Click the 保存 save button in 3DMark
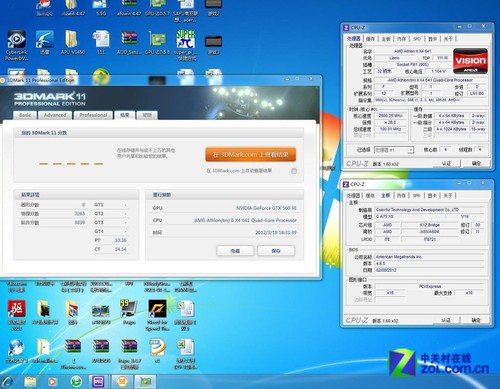Viewport: 500px width, 389px height. (x=276, y=251)
